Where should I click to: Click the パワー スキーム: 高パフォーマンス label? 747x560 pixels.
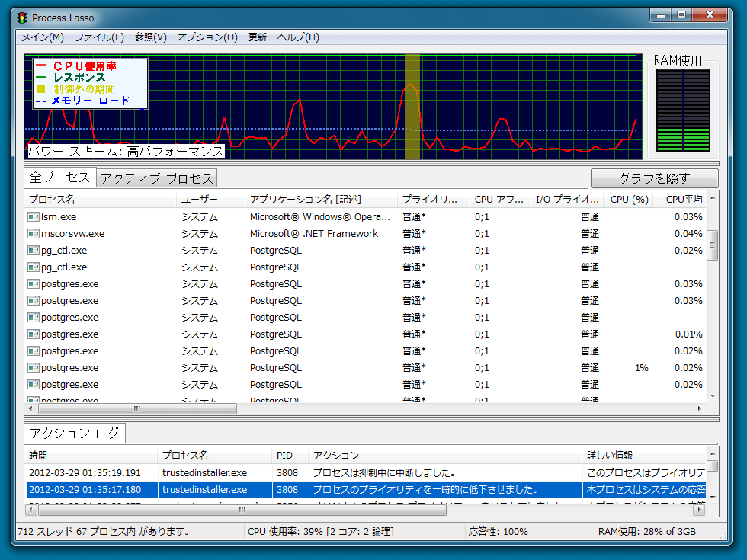point(125,152)
